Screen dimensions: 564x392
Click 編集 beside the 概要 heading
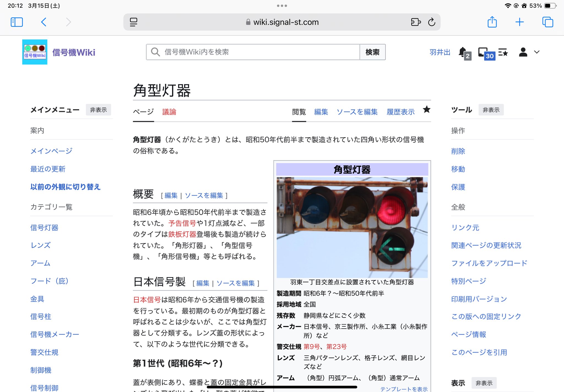[x=171, y=195]
